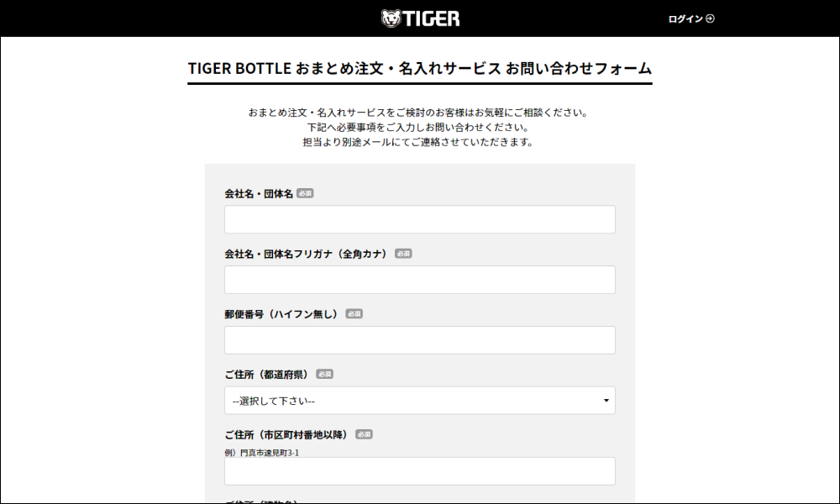Click the お問い合わせフォーム page heading

419,69
